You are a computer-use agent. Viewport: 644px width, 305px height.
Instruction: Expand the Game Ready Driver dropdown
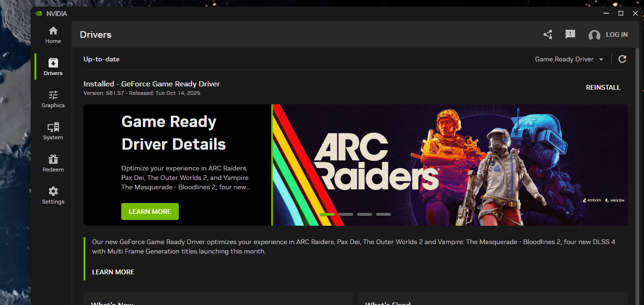[x=569, y=59]
